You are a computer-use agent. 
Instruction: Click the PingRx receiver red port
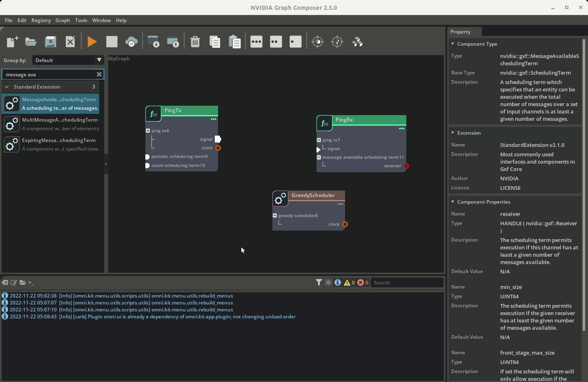[406, 166]
